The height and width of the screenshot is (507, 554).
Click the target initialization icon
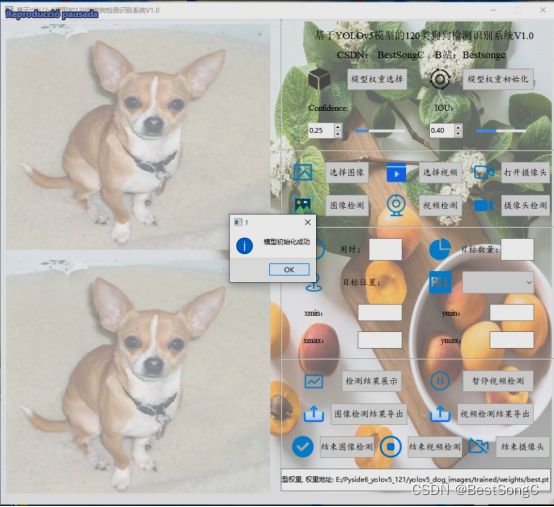pos(440,79)
